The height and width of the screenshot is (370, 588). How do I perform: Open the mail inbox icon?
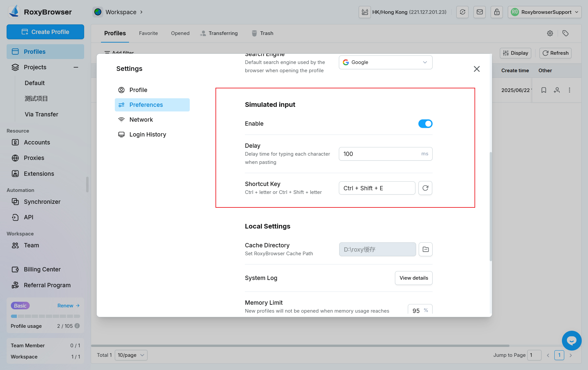tap(479, 12)
